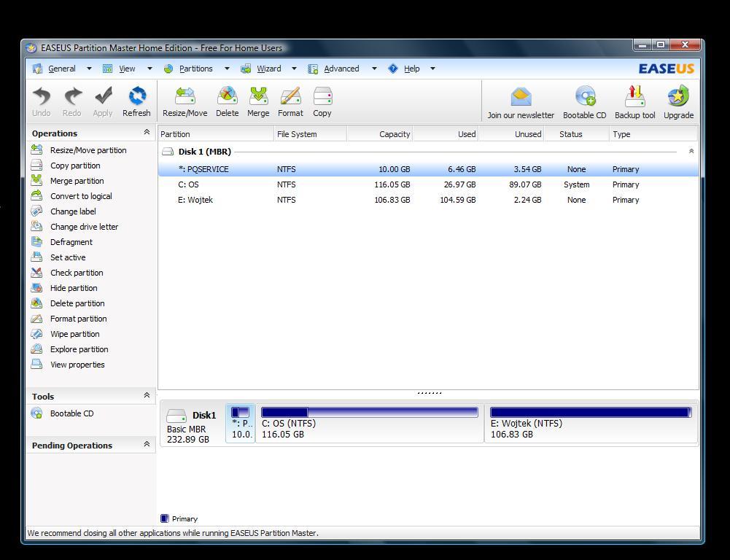Click the Status column header
The image size is (730, 560).
coord(576,134)
